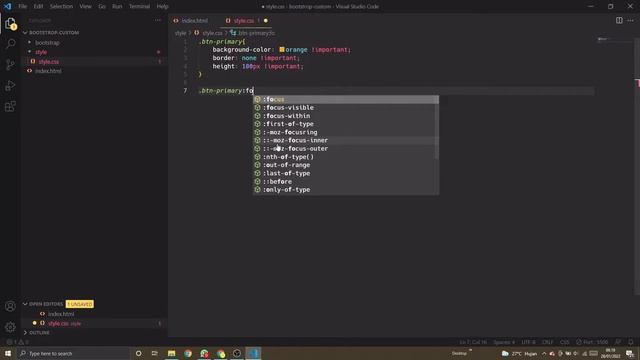Choose the ::-moz-focus-inner suggestion
640x360 pixels.
coord(346,140)
